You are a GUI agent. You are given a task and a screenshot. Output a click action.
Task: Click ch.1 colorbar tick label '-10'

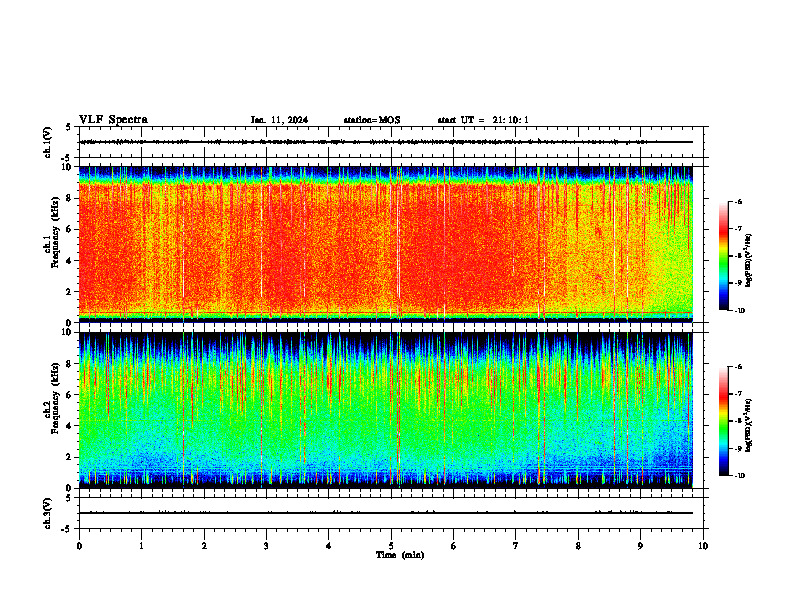coord(739,310)
